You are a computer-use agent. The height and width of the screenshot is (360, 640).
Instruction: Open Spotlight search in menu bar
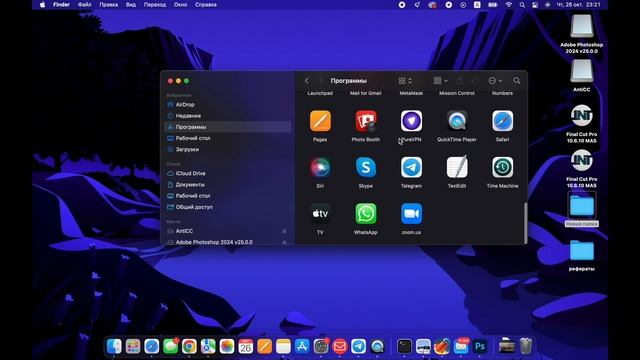coord(522,5)
